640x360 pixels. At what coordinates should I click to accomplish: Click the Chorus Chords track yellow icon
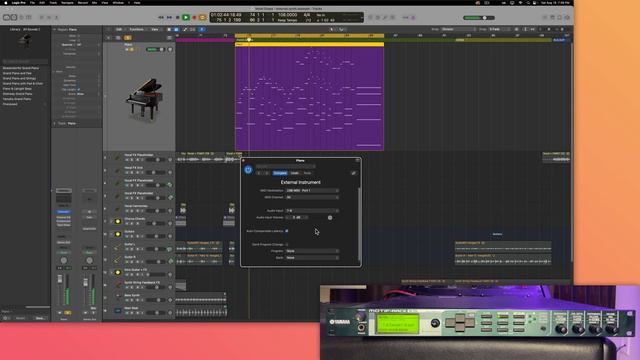coord(118,221)
